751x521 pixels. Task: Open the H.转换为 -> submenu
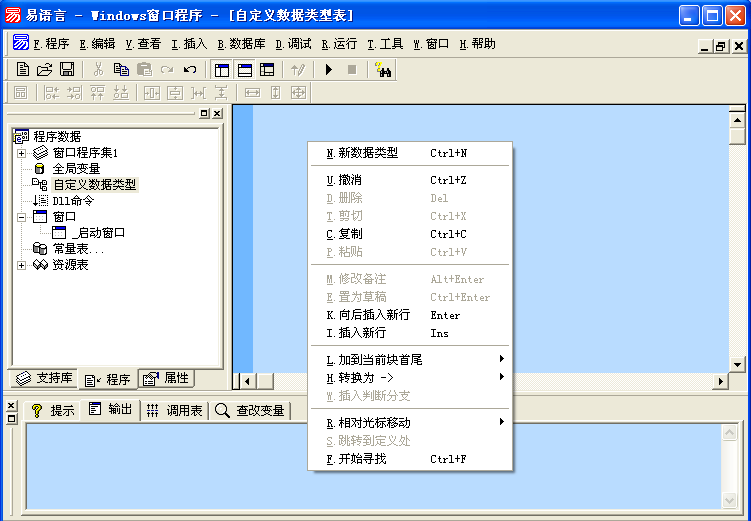(411, 378)
